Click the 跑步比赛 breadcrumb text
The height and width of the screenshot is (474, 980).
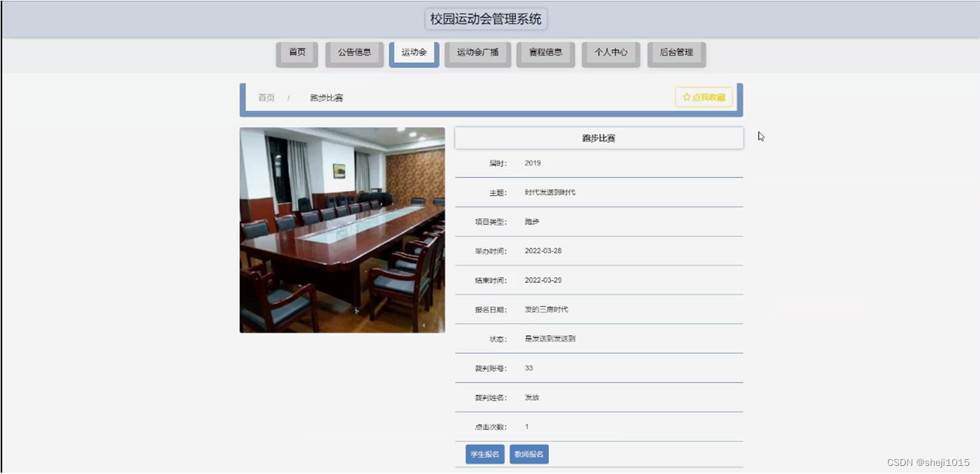pos(327,98)
